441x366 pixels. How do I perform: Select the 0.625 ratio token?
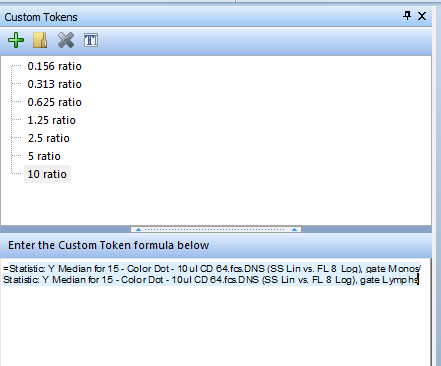[55, 102]
